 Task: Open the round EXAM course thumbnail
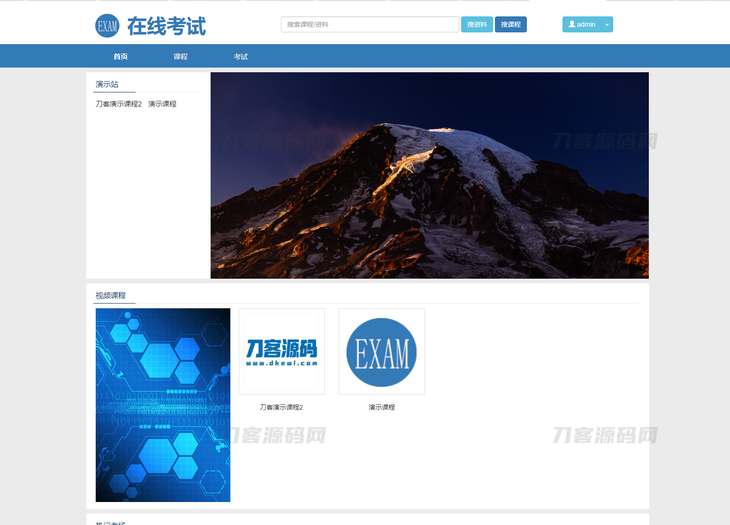(381, 351)
